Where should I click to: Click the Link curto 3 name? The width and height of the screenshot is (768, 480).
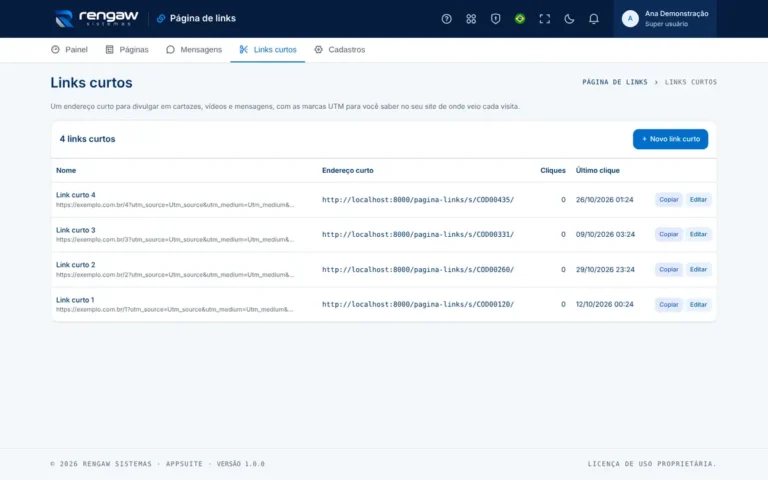point(75,230)
